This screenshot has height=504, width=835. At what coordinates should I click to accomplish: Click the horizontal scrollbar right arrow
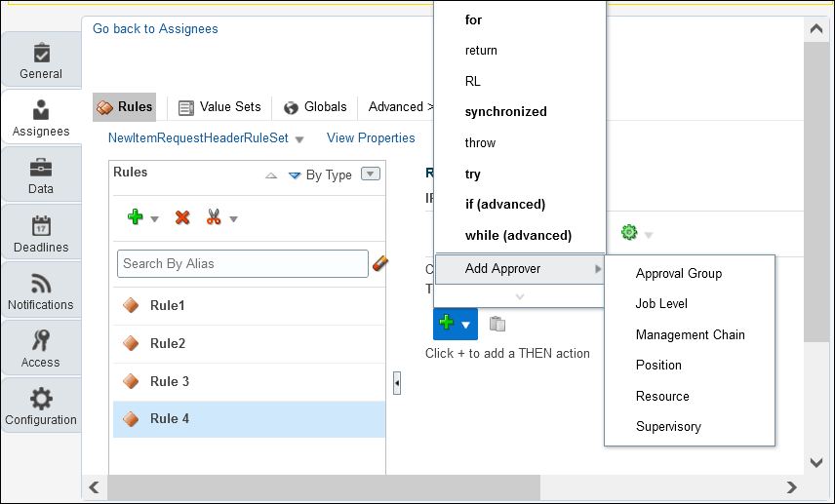coord(792,487)
